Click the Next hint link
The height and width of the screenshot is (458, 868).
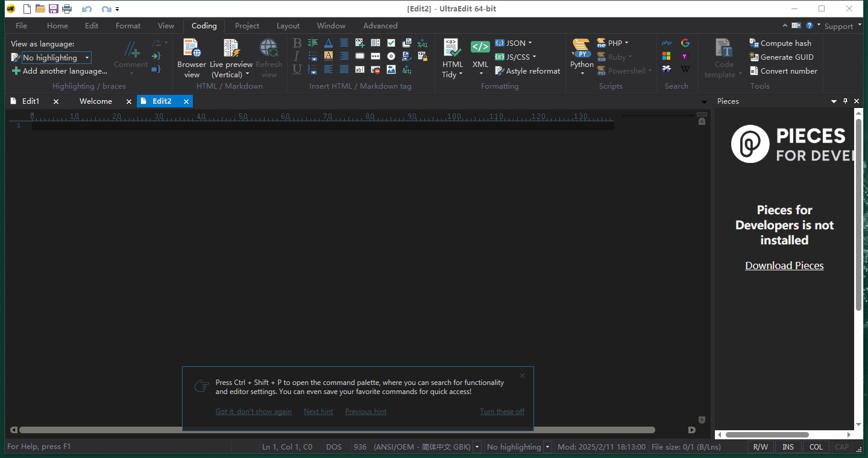(x=318, y=412)
